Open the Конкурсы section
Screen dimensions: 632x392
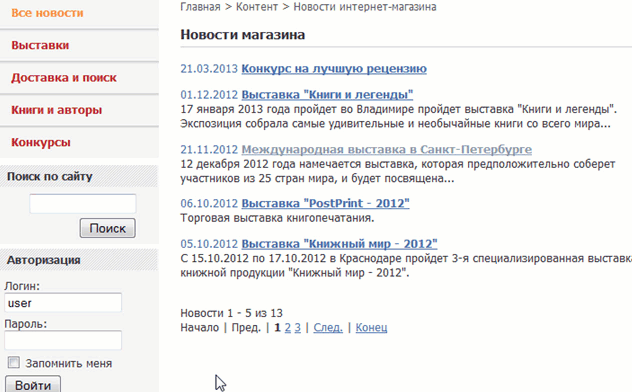pyautogui.click(x=41, y=142)
